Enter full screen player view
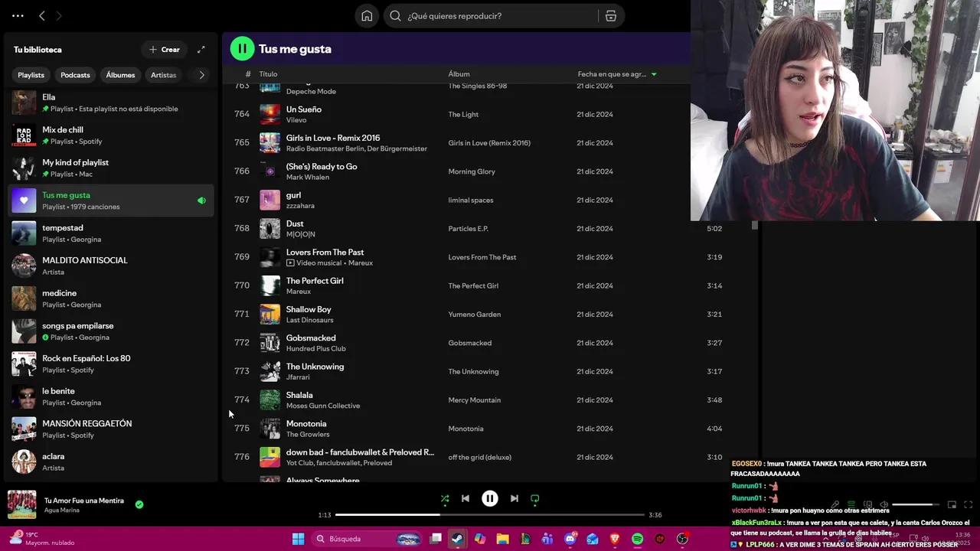Viewport: 980px width, 551px height. 968,504
